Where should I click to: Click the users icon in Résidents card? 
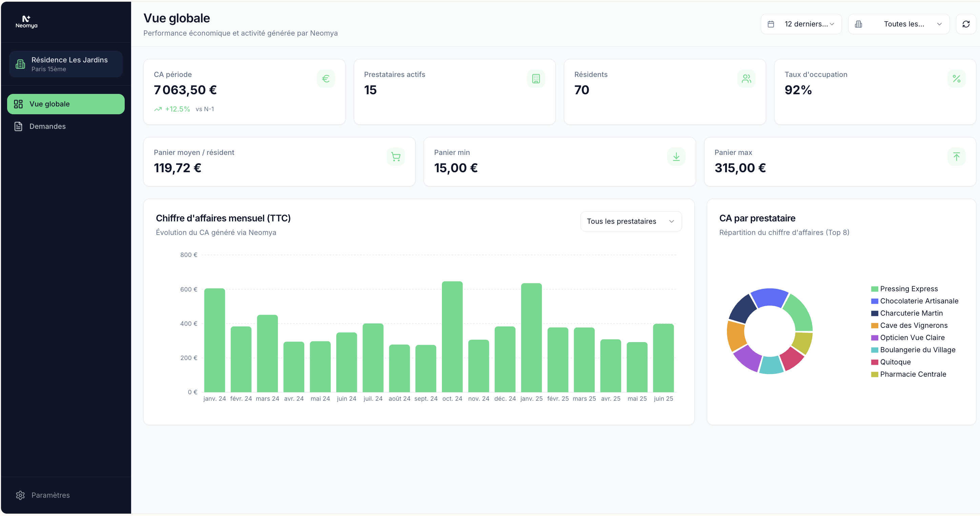coord(746,79)
